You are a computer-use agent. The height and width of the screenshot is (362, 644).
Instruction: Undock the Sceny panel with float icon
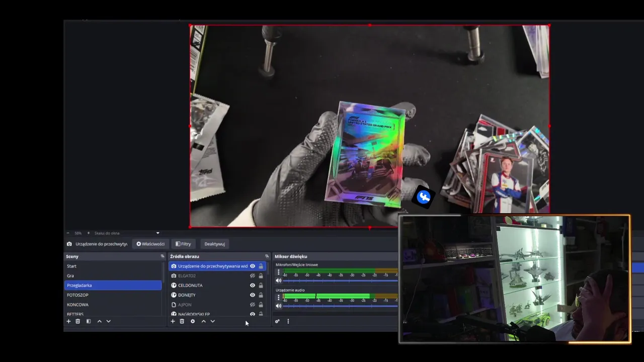[163, 256]
